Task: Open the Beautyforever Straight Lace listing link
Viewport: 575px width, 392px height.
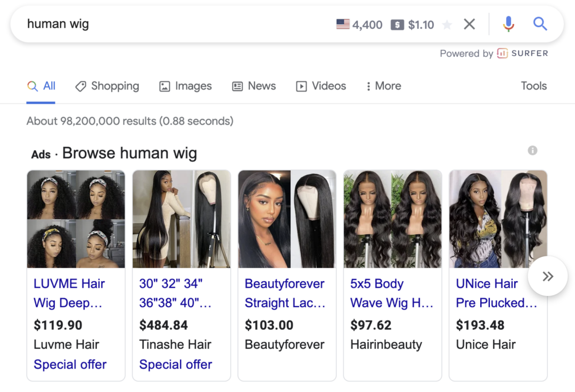Action: 285,293
